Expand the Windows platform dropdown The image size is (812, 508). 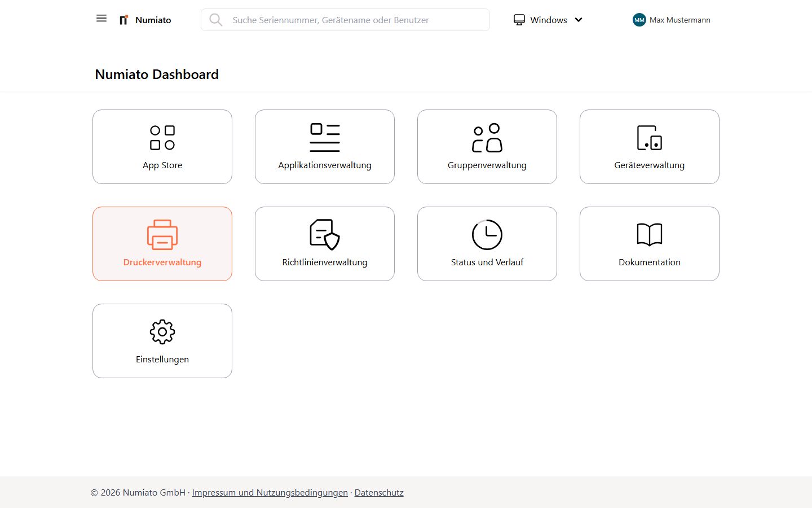548,20
